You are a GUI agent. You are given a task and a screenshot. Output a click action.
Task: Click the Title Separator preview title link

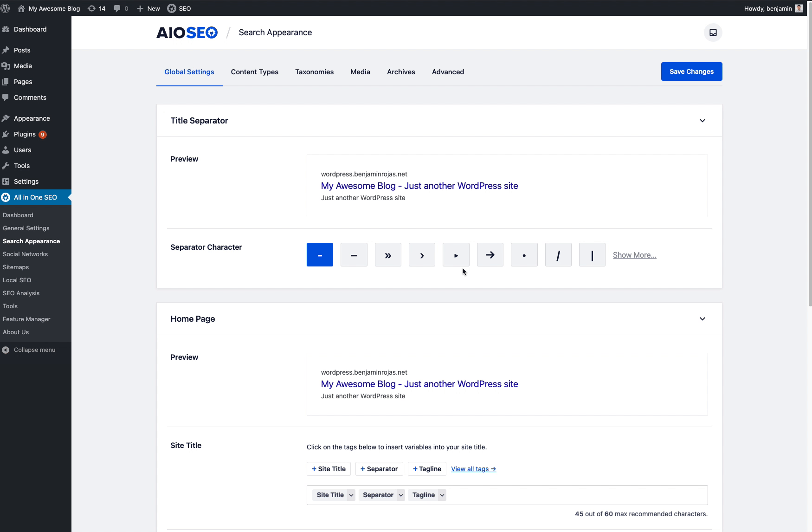[x=419, y=186]
